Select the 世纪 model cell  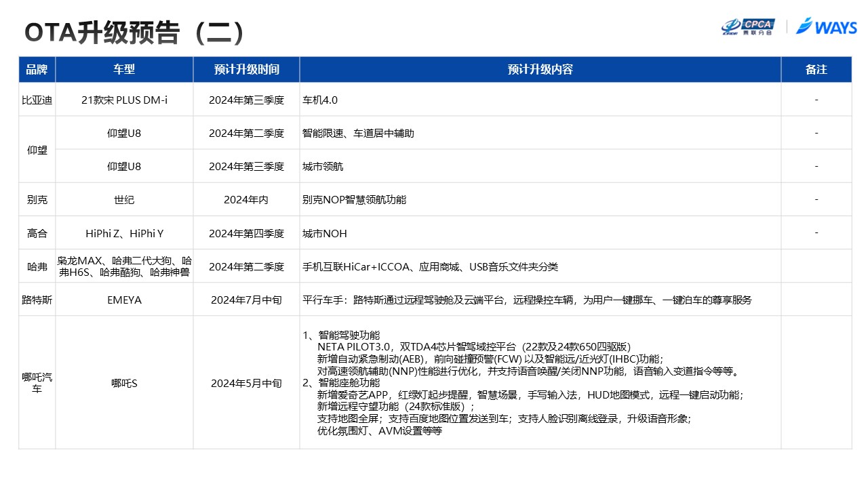tap(124, 199)
